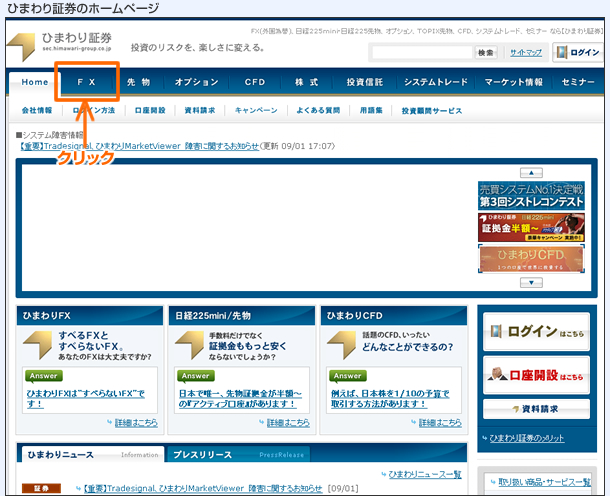Open the マーケット情報 menu tab
This screenshot has height=496, width=610.
514,82
